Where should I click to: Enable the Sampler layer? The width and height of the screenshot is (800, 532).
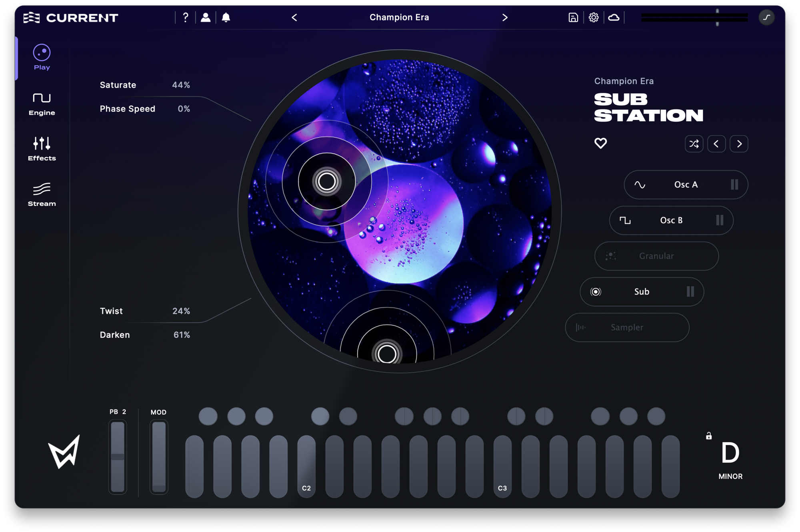[627, 327]
